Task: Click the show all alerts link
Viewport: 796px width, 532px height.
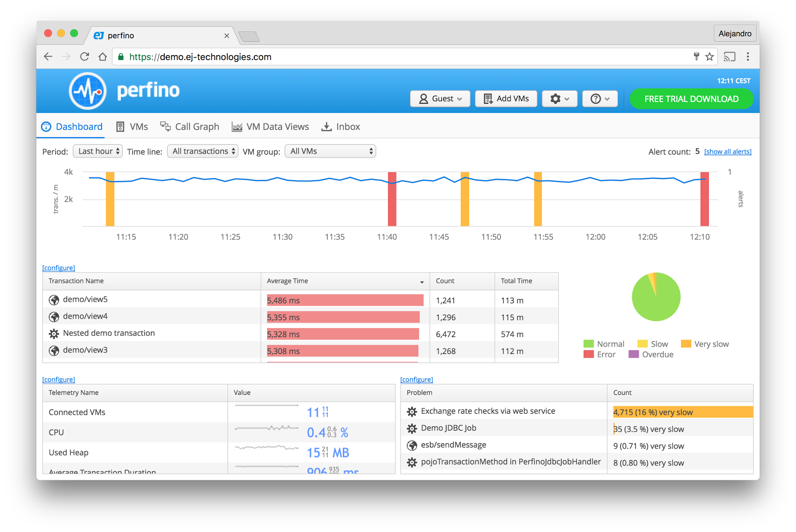Action: click(x=727, y=152)
